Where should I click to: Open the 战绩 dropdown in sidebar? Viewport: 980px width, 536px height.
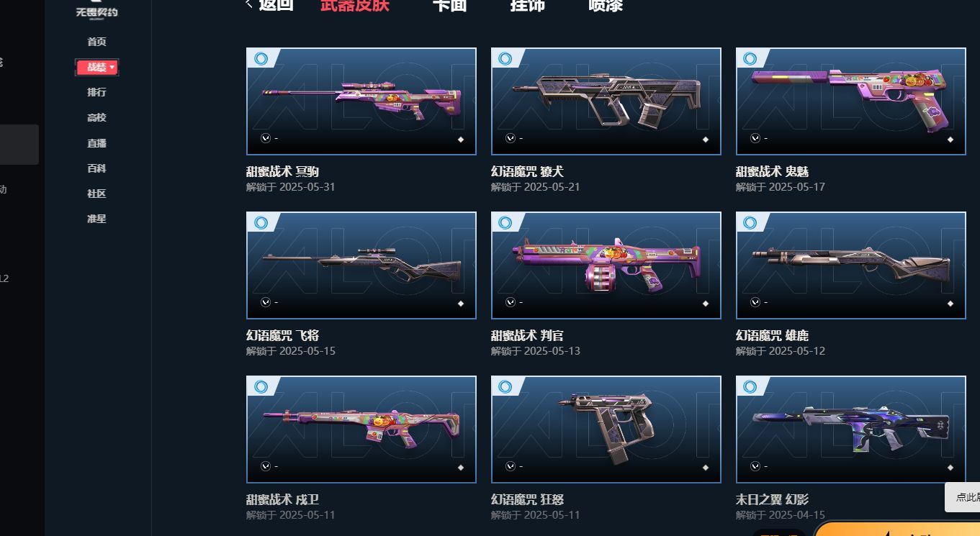pos(97,67)
